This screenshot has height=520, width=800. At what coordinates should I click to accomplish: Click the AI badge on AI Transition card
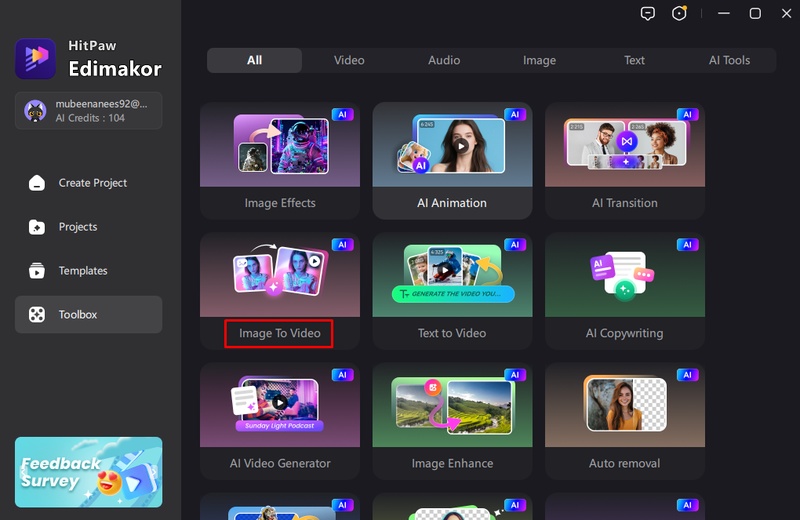[x=687, y=114]
